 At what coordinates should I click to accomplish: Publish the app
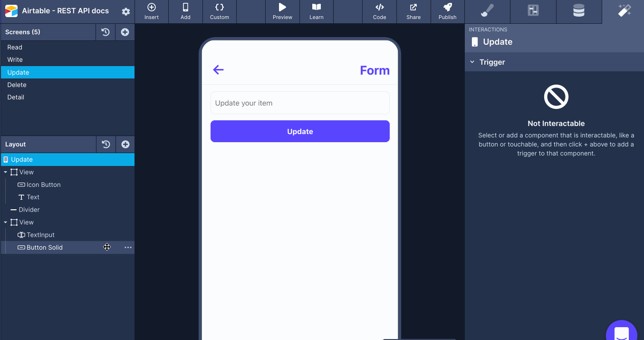pos(447,12)
